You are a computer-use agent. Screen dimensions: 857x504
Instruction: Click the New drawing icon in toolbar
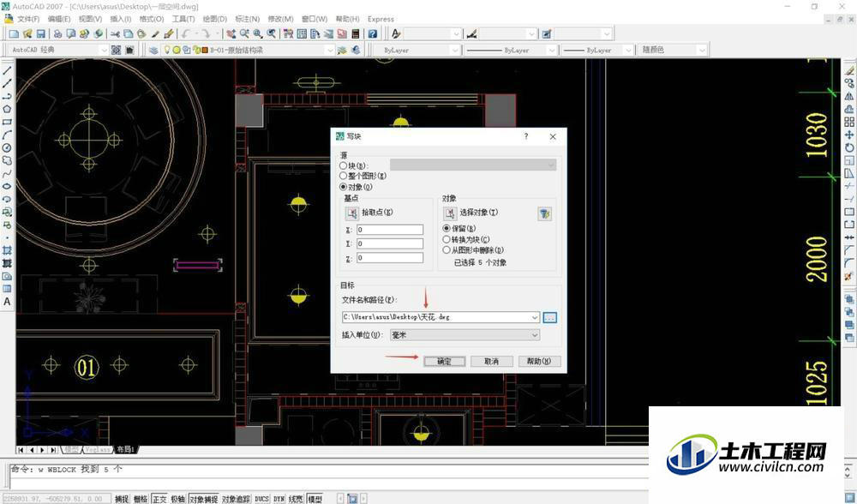[x=15, y=34]
